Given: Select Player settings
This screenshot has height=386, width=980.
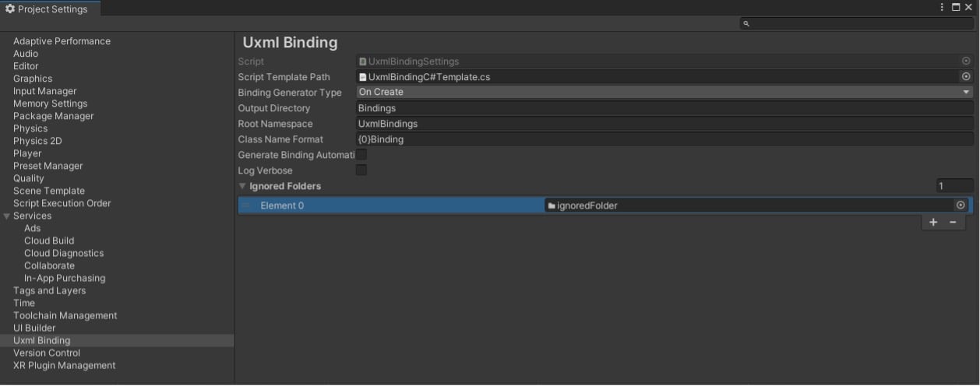Looking at the screenshot, I should point(27,153).
